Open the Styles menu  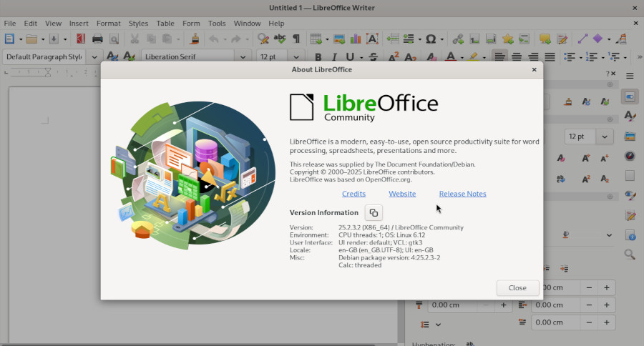pos(138,24)
